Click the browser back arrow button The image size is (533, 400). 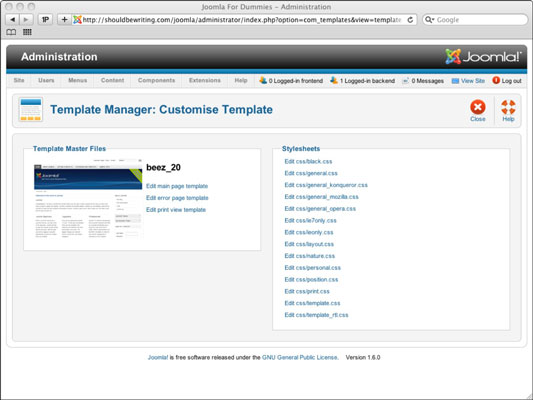pos(13,20)
